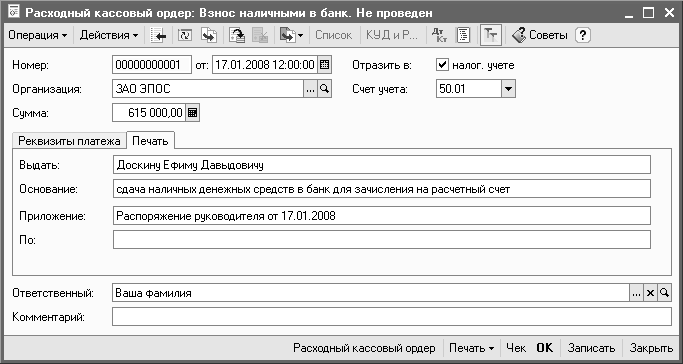The height and width of the screenshot is (364, 683).
Task: Toggle the налог. учете checkbox
Action: pyautogui.click(x=442, y=65)
